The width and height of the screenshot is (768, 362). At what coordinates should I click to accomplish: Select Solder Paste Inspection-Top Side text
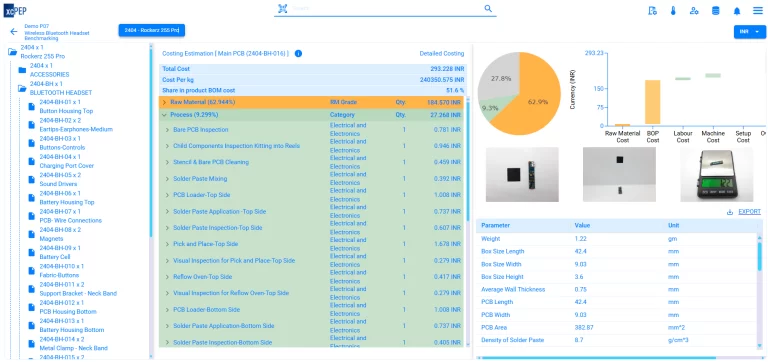217,228
